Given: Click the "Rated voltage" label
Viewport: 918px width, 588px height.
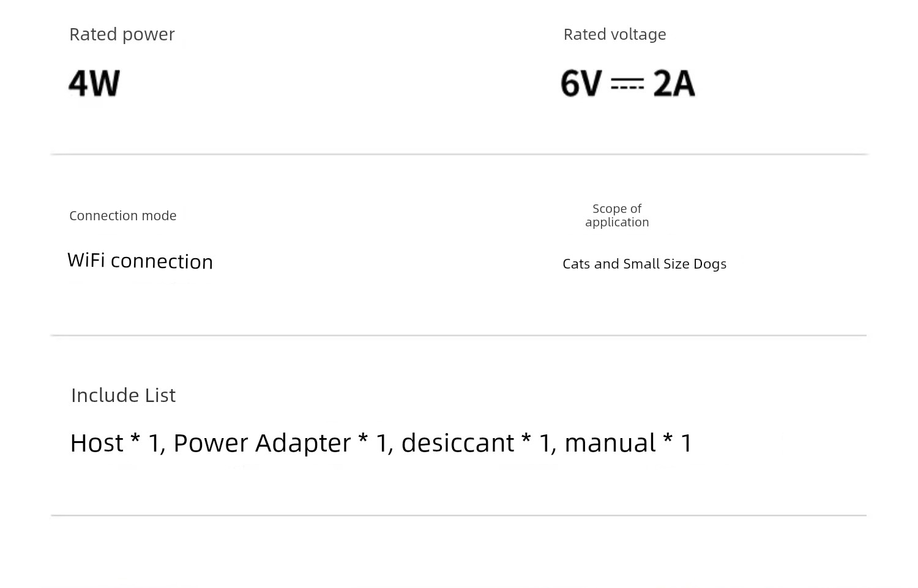Looking at the screenshot, I should pyautogui.click(x=614, y=34).
